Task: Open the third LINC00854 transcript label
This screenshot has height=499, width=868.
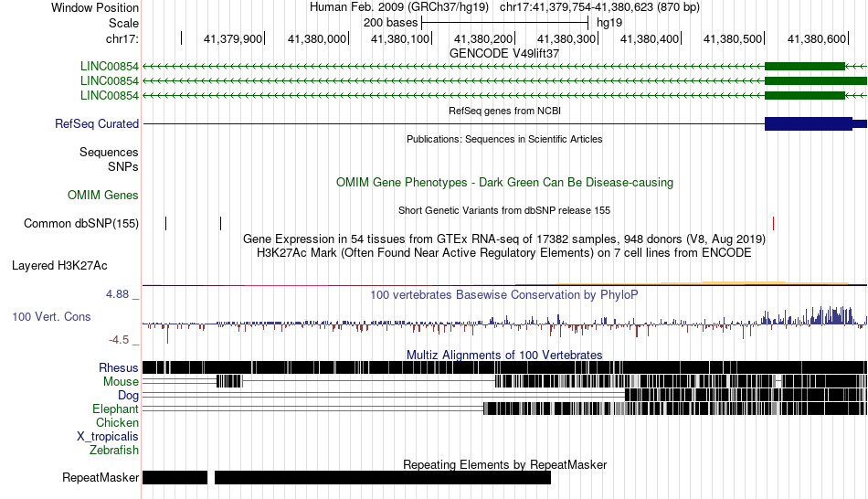Action: (110, 95)
